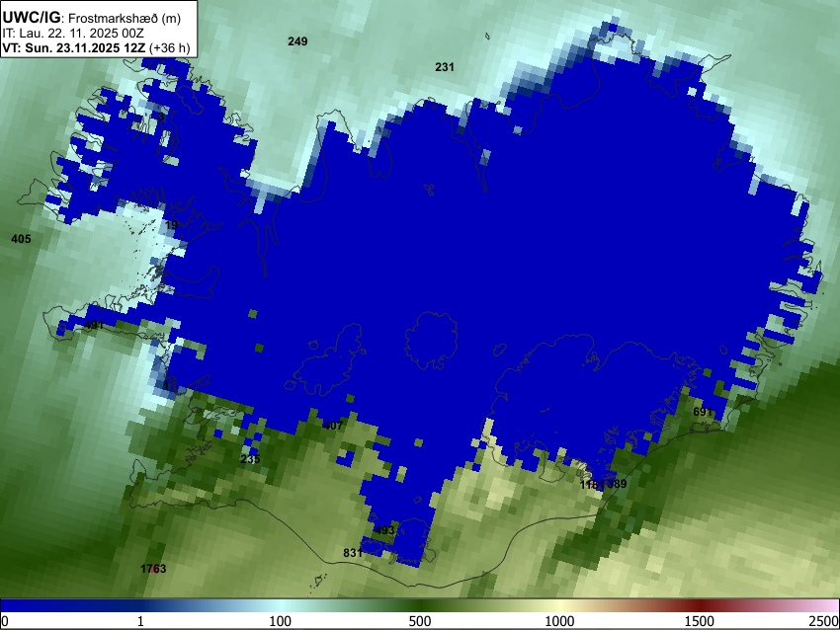840x630 pixels.
Task: Click the map value 249
Action: tap(297, 41)
